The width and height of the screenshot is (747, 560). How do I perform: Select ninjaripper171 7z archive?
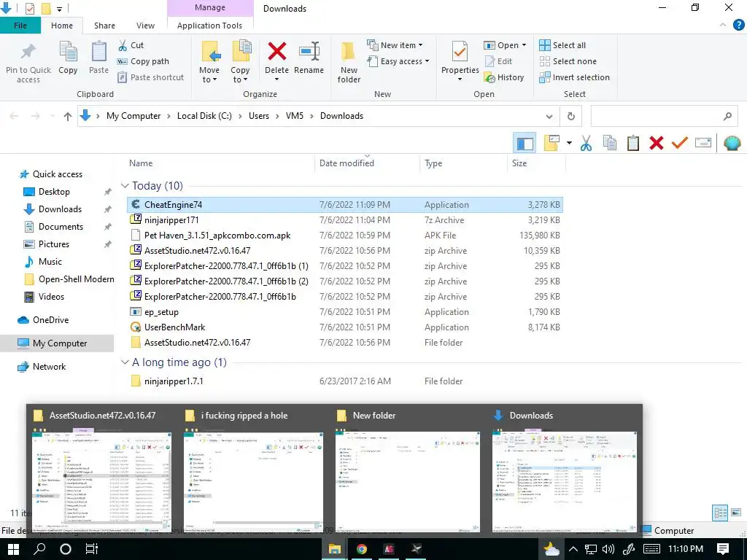(345, 220)
